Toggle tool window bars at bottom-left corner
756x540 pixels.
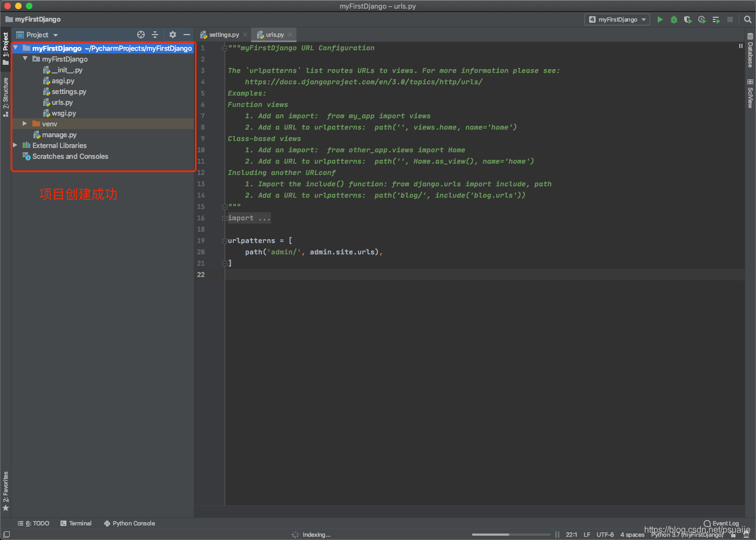(x=6, y=535)
